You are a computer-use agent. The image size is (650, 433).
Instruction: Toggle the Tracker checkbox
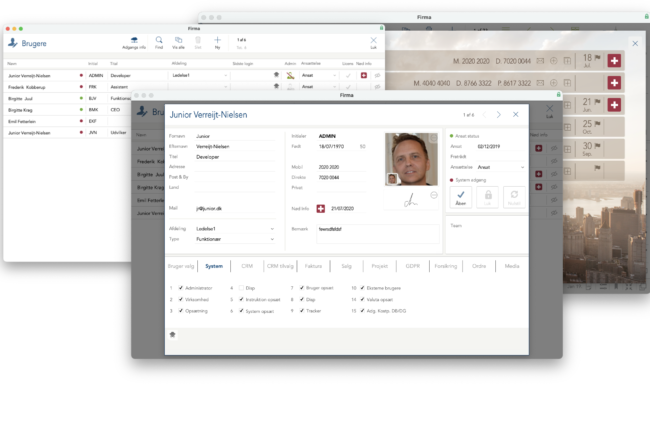pyautogui.click(x=300, y=310)
